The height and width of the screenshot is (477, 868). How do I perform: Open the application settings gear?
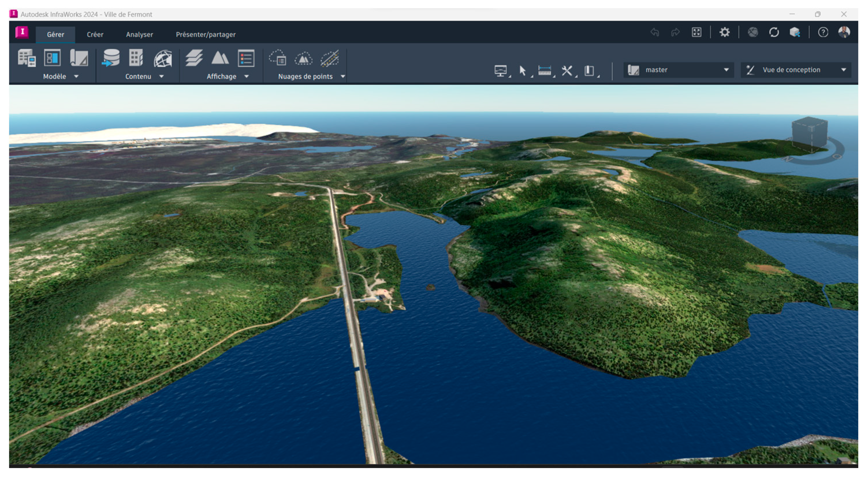pos(724,32)
